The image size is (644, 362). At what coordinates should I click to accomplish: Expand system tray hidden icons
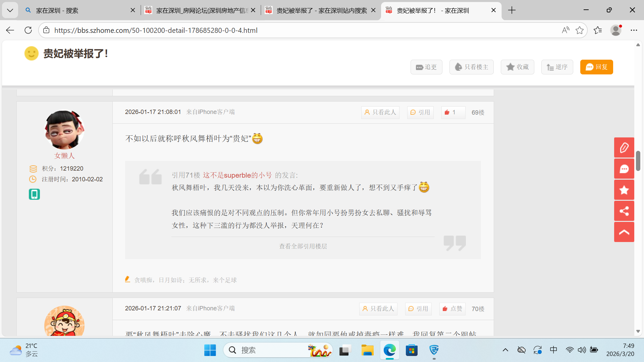tap(505, 350)
